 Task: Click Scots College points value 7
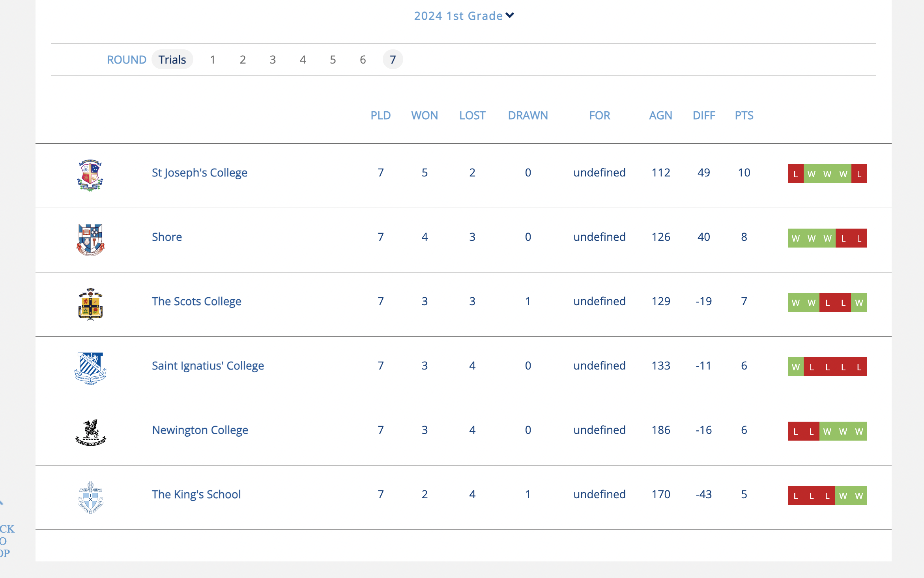(x=744, y=301)
